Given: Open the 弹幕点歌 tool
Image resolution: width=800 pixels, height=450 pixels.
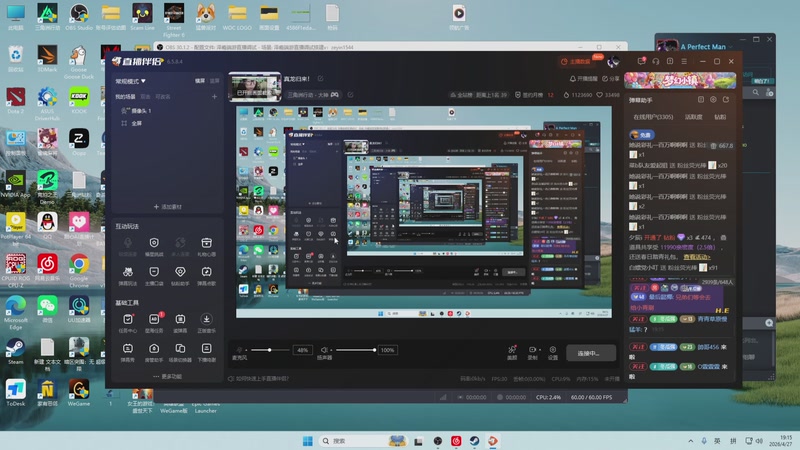Looking at the screenshot, I should pos(206,276).
